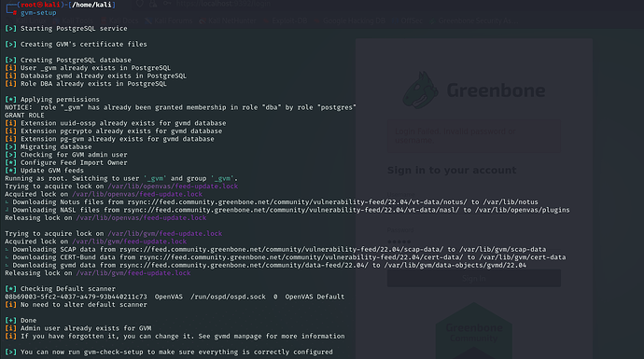
Task: Click the Sign In button on Greenbone page
Action: (474, 278)
